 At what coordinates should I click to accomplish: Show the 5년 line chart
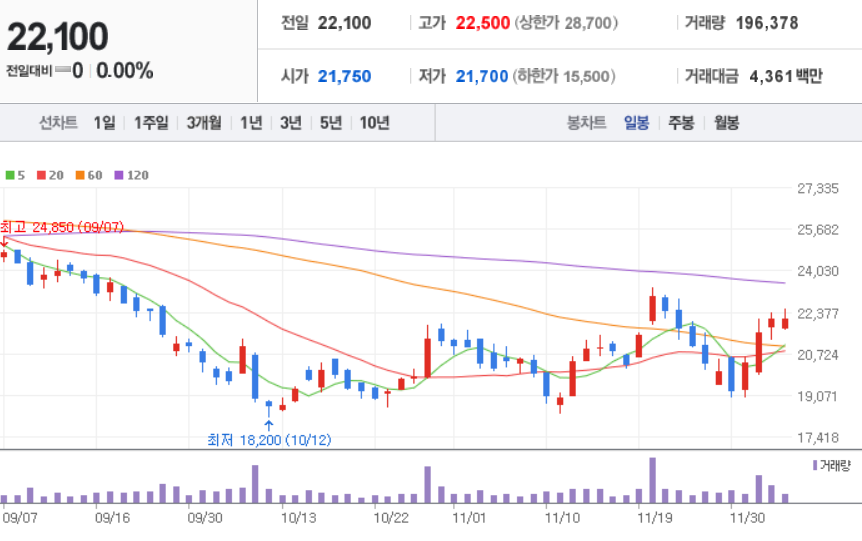331,123
